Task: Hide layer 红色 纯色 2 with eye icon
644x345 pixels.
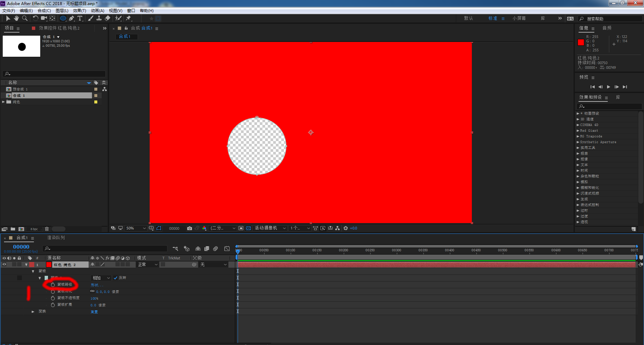Action: 4,265
